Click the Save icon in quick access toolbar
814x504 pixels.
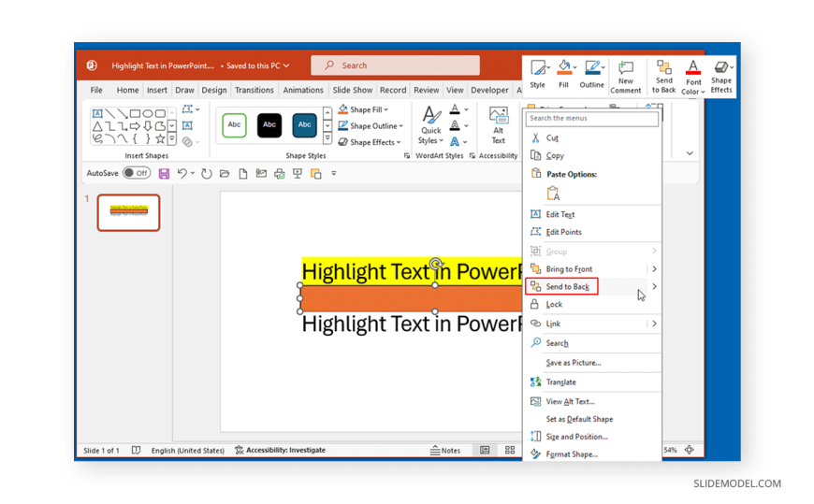click(x=164, y=173)
